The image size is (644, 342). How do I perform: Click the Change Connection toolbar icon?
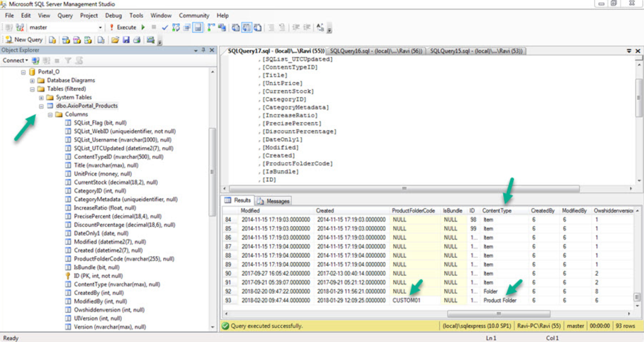(x=20, y=28)
